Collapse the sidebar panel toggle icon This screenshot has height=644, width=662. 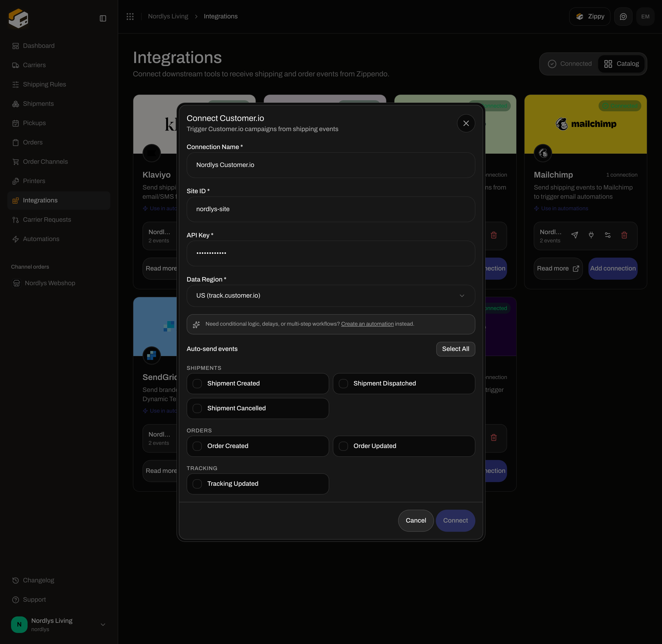103,18
